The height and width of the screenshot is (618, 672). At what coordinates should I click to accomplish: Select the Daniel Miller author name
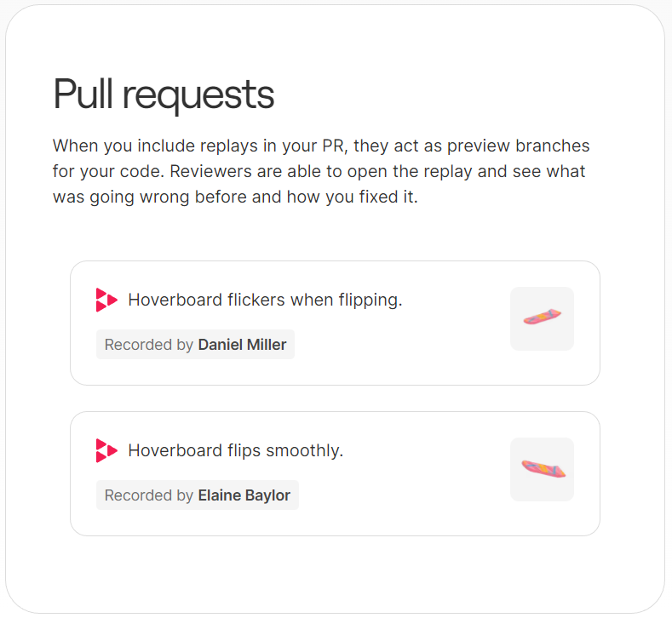[x=242, y=345]
